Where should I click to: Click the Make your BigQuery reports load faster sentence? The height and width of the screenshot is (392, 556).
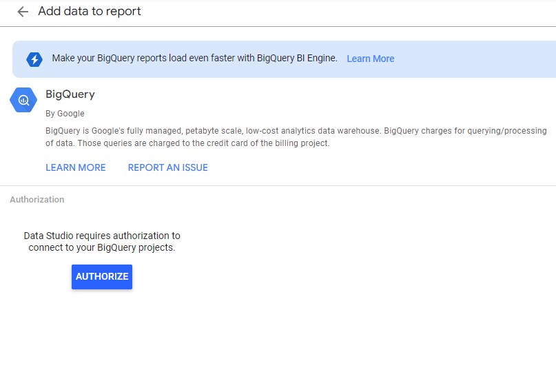tap(195, 58)
